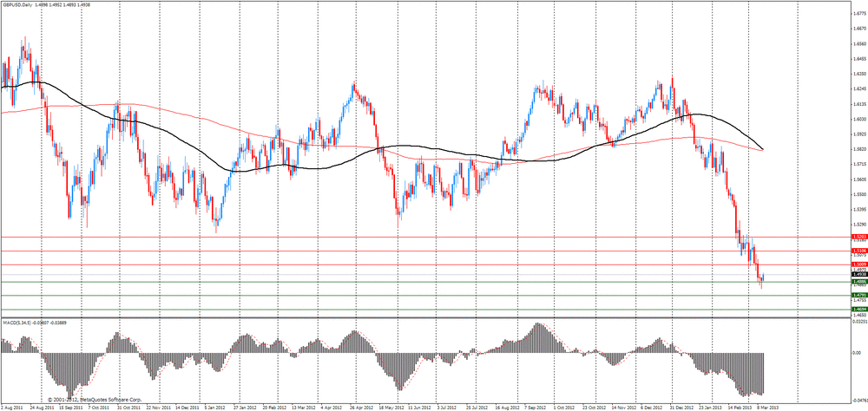
Task: Click the 1.6670 price axis label
Action: 859,29
